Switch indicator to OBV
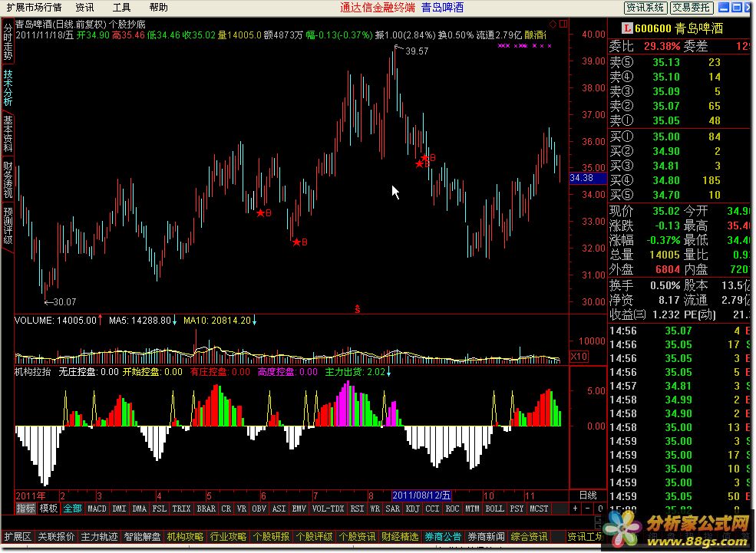Screen dimensions: 756x553 click(259, 509)
